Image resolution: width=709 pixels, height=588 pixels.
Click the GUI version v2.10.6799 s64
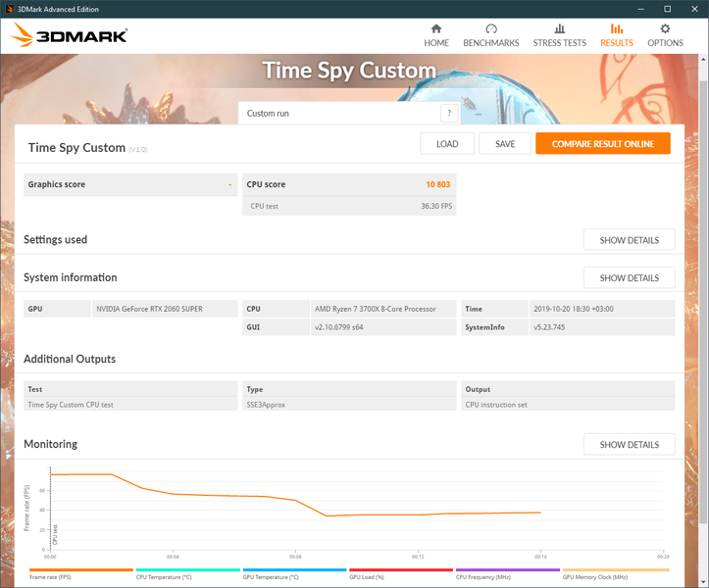click(338, 327)
